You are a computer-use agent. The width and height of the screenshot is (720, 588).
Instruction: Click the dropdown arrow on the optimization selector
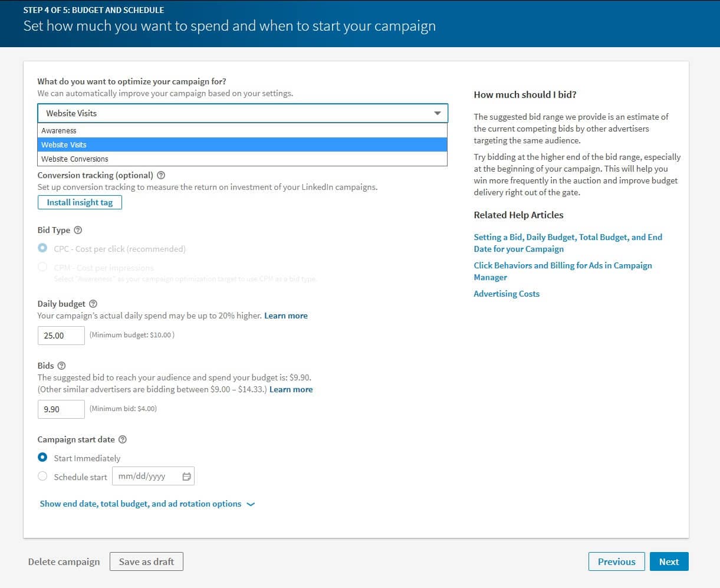(437, 113)
